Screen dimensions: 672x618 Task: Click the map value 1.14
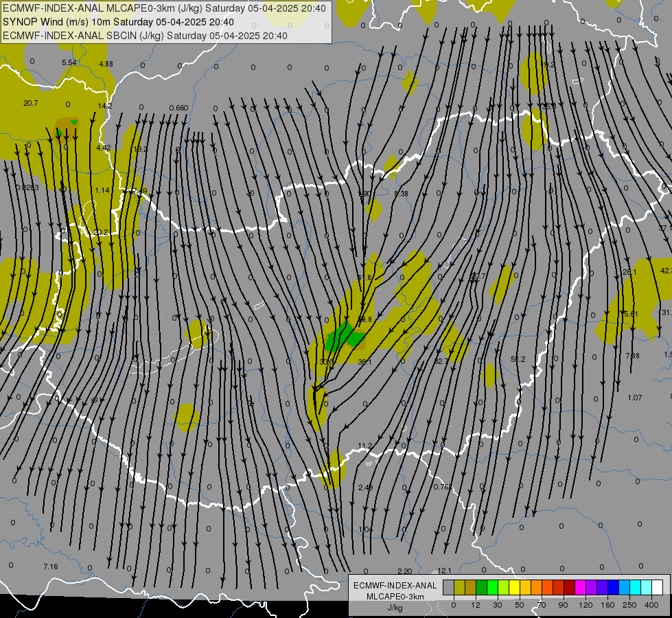tap(102, 190)
